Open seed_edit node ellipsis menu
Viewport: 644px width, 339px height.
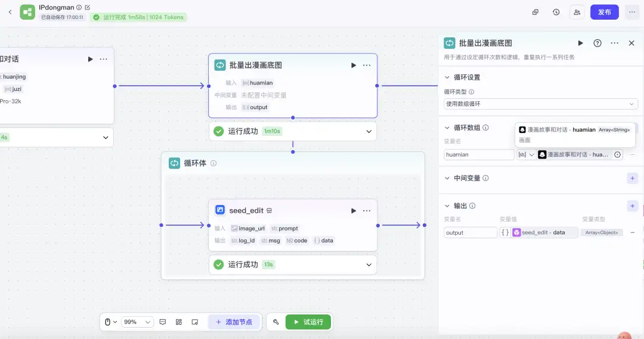(x=367, y=210)
